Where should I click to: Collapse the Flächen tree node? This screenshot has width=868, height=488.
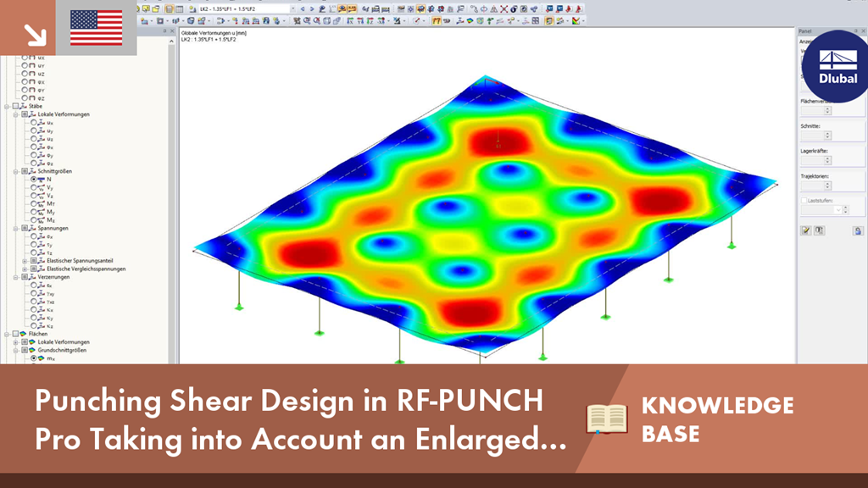[x=7, y=334]
